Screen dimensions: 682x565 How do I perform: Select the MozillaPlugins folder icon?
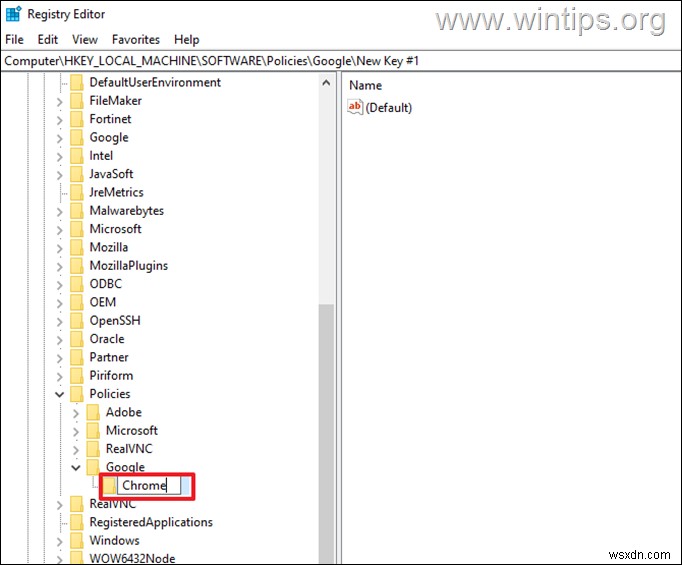(77, 265)
